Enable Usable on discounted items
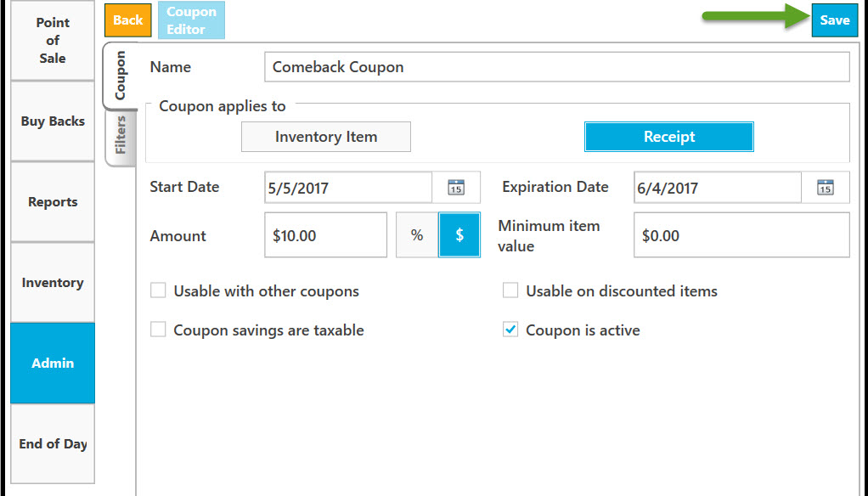Image resolution: width=868 pixels, height=496 pixels. click(510, 290)
